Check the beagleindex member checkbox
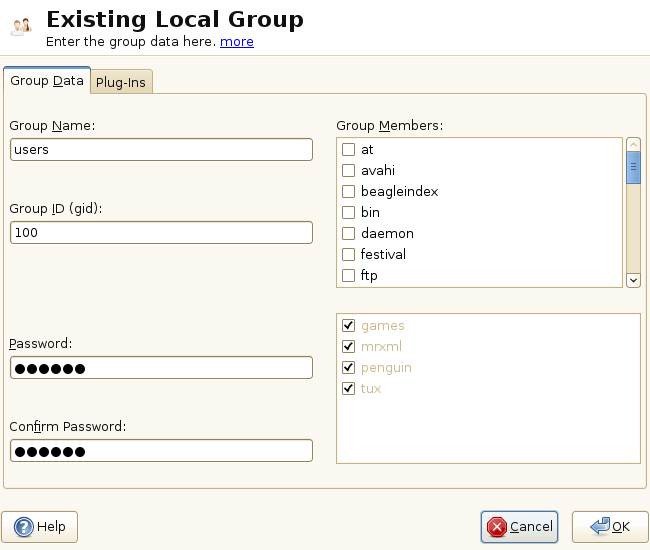 (349, 192)
